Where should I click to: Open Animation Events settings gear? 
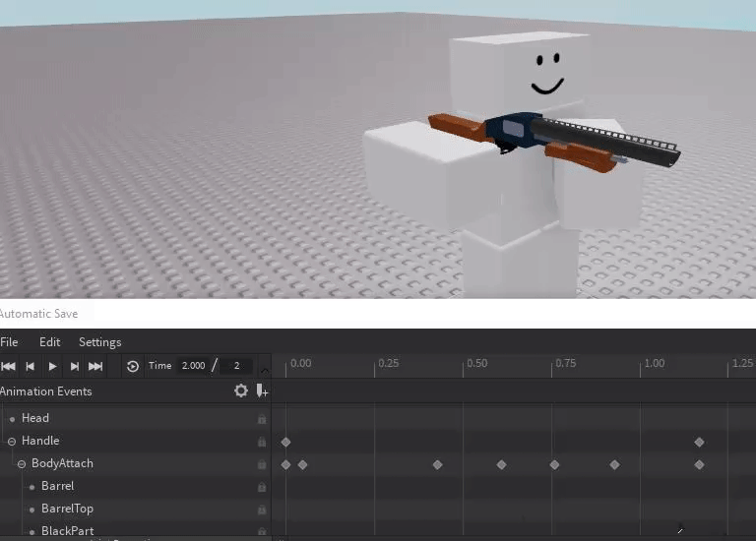(x=241, y=391)
